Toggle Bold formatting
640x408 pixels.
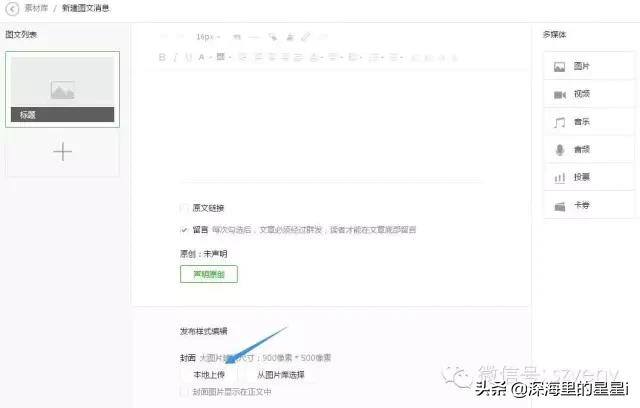coord(162,58)
